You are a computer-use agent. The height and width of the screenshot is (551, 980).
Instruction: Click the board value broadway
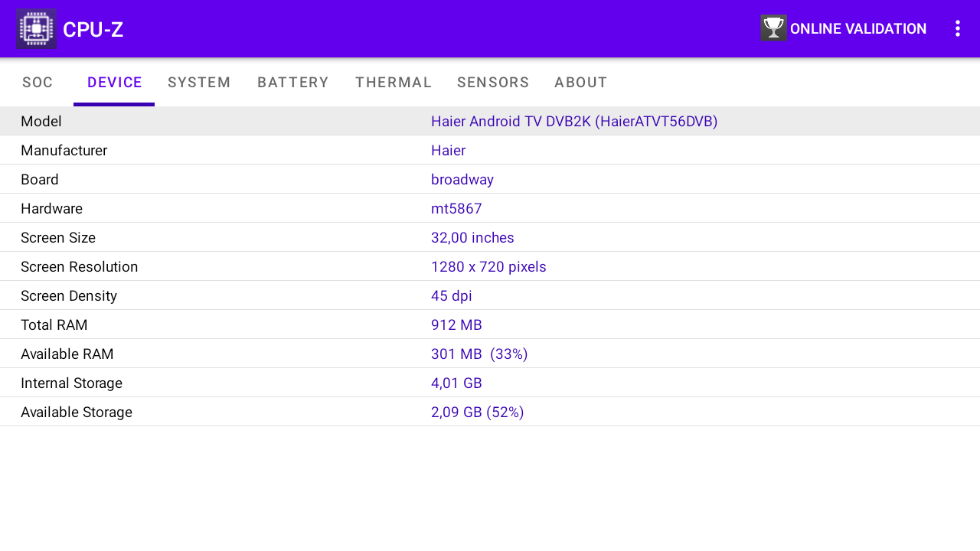(462, 179)
